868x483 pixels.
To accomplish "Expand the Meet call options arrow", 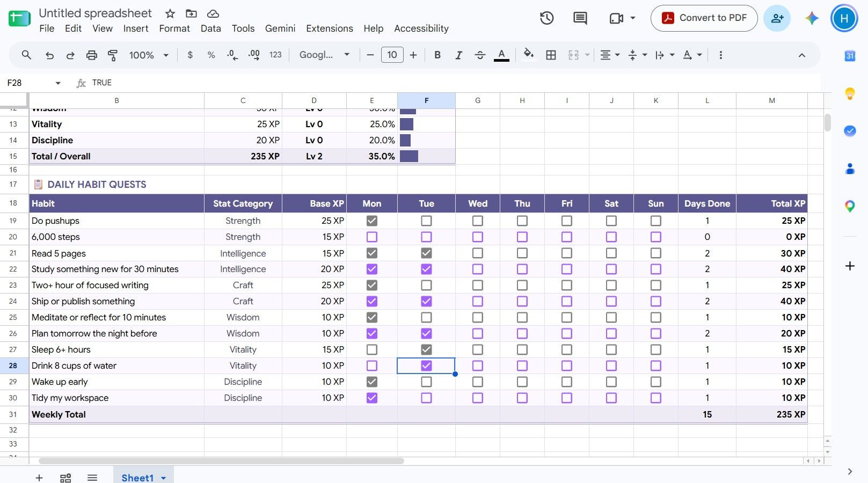I will click(632, 18).
